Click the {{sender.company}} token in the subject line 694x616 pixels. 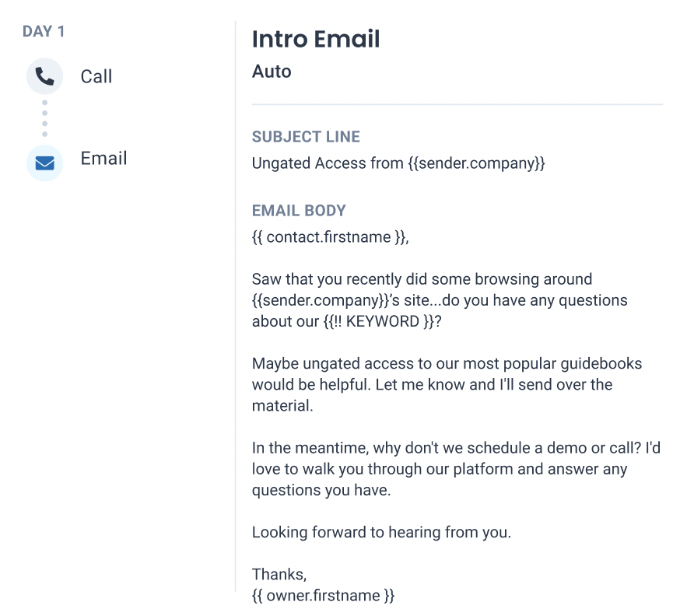tap(476, 163)
